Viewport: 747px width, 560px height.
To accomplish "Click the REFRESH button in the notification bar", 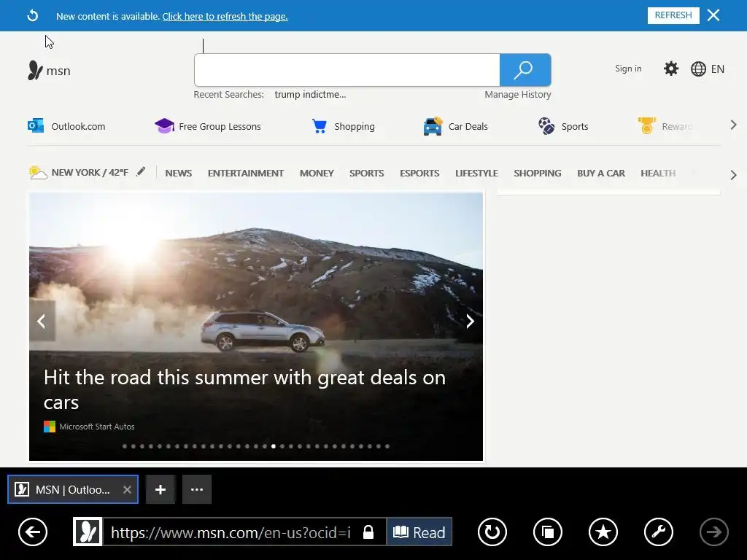I will click(673, 15).
